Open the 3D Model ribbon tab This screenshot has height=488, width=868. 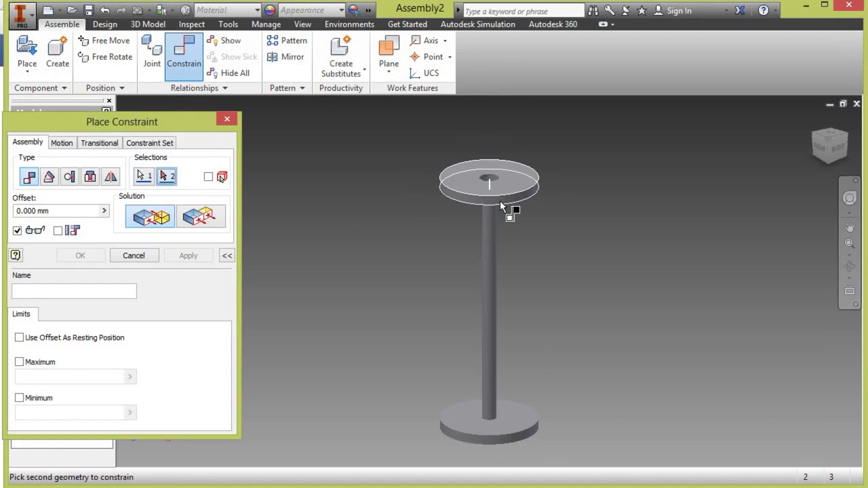click(148, 24)
